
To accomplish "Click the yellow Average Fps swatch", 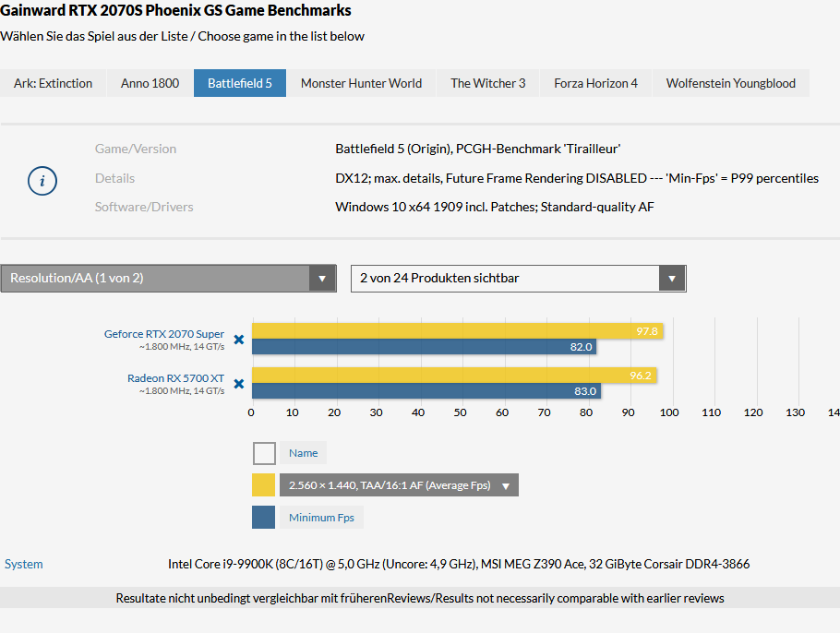I will 264,485.
